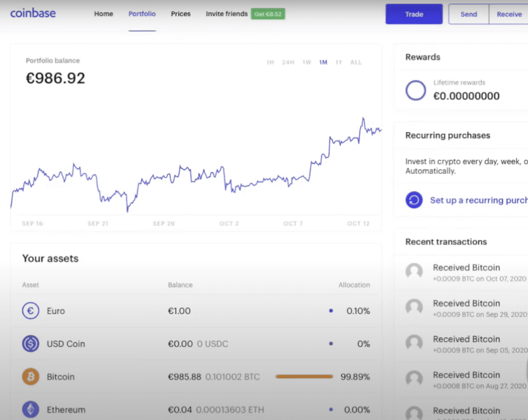Click the green Get €8.52 badge
This screenshot has width=528, height=420.
(x=268, y=14)
